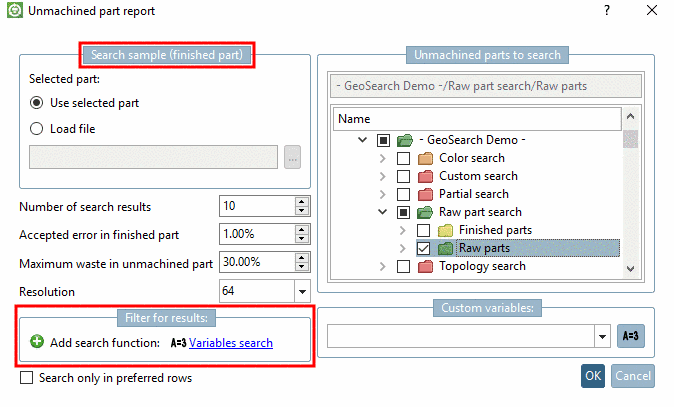Increase Maximum waste in unmachined part
674x407 pixels.
[302, 257]
